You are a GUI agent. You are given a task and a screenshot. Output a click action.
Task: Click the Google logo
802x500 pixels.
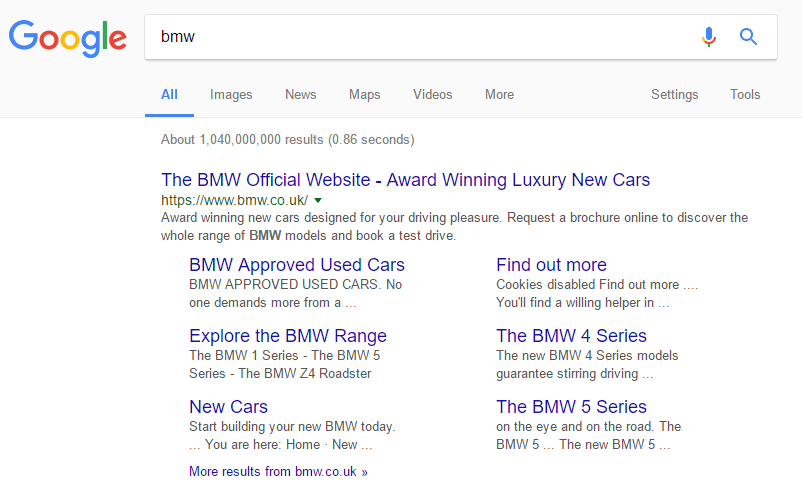pos(68,39)
